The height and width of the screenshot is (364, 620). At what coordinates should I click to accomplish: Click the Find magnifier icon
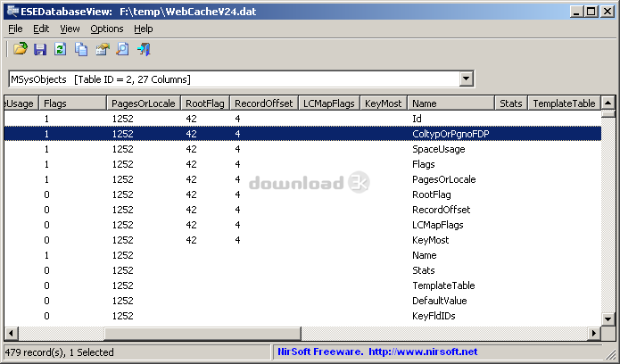pyautogui.click(x=122, y=49)
